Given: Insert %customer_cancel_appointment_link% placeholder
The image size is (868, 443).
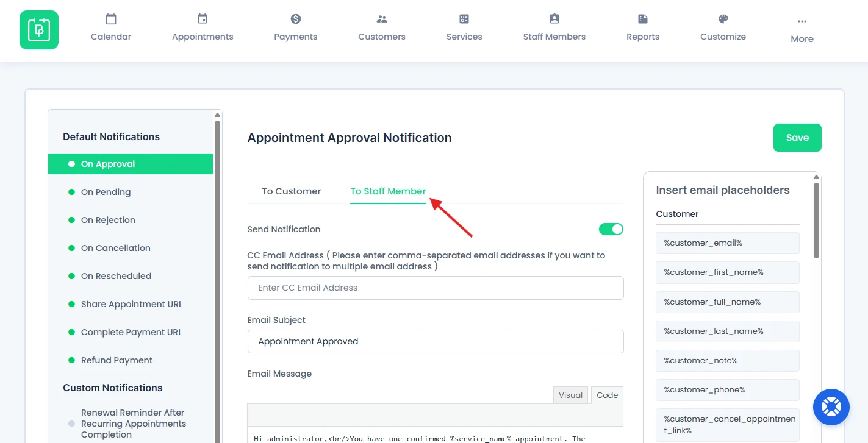Looking at the screenshot, I should coord(728,425).
